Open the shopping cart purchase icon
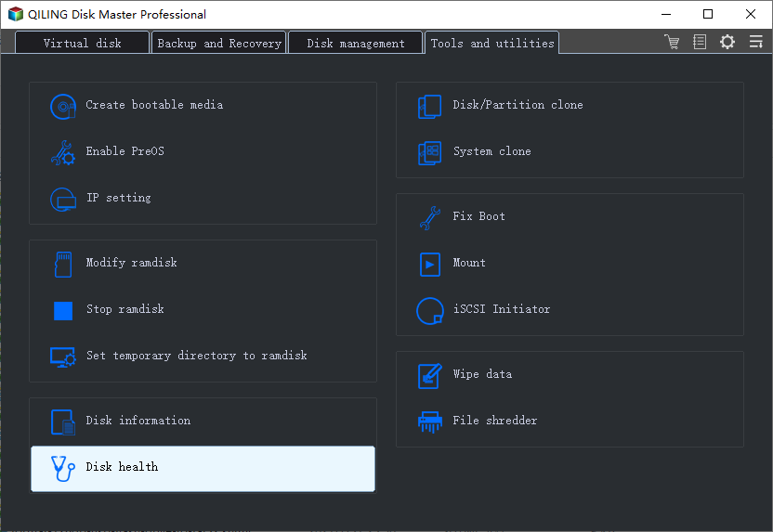Image resolution: width=773 pixels, height=532 pixels. tap(672, 42)
